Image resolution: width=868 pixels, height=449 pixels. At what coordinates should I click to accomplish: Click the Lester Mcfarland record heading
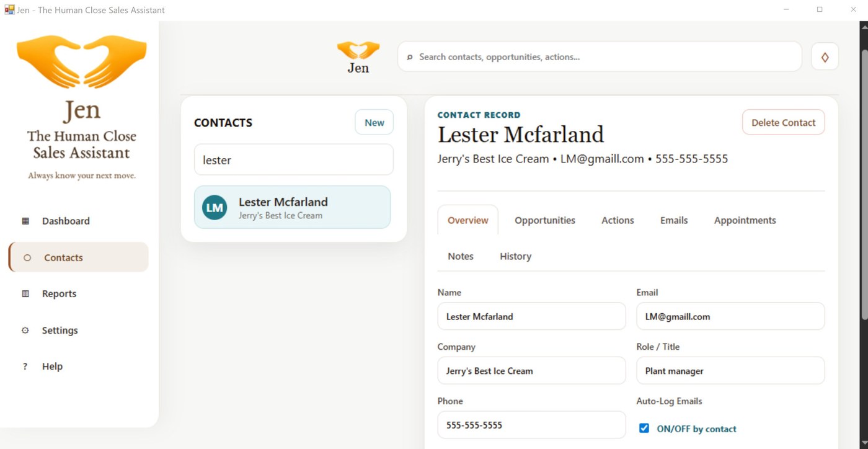click(521, 135)
